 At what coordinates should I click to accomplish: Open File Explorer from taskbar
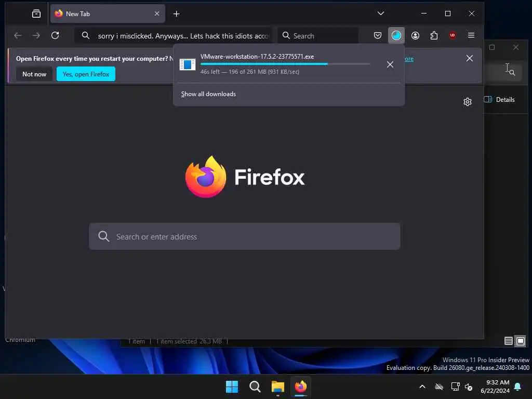(277, 387)
